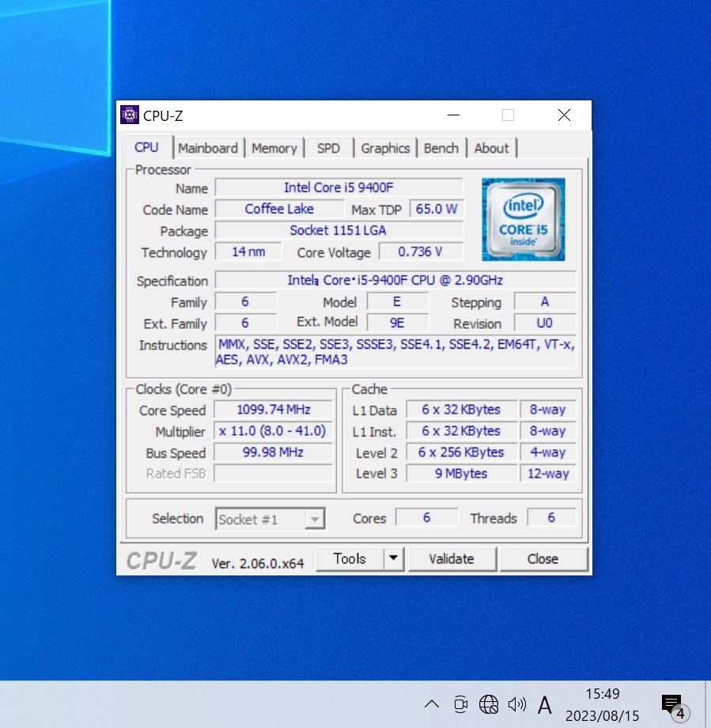This screenshot has width=711, height=728.
Task: Click the L1 Data value 6 x 32 KBytes
Action: [462, 409]
